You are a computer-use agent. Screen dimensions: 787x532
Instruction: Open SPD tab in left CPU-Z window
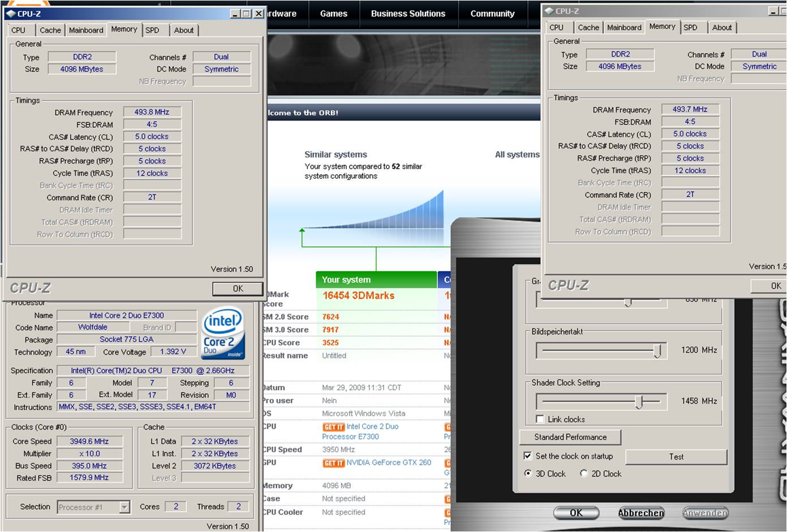(152, 31)
